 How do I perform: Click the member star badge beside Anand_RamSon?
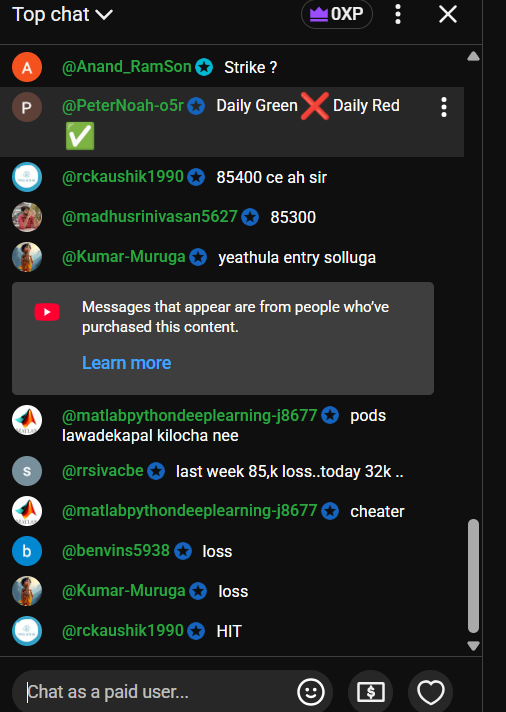coord(204,67)
